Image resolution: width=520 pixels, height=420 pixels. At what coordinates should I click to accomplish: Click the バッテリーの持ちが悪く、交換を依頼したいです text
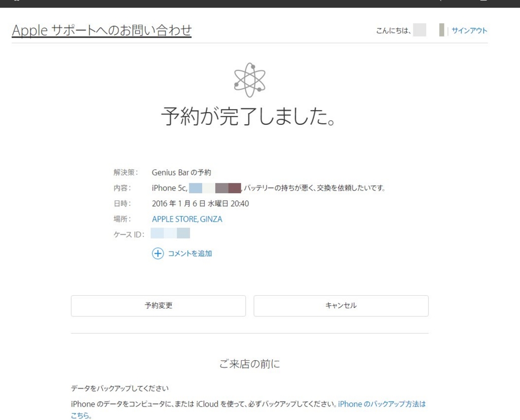tap(314, 188)
